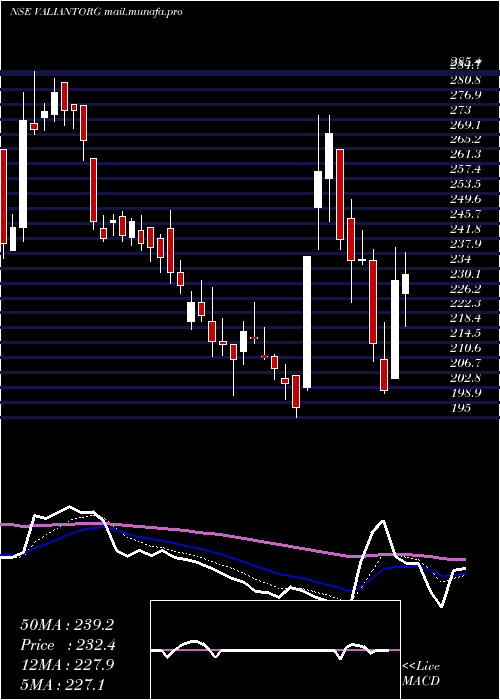Click the 230.1 price axis label
500x700 pixels.
click(467, 274)
